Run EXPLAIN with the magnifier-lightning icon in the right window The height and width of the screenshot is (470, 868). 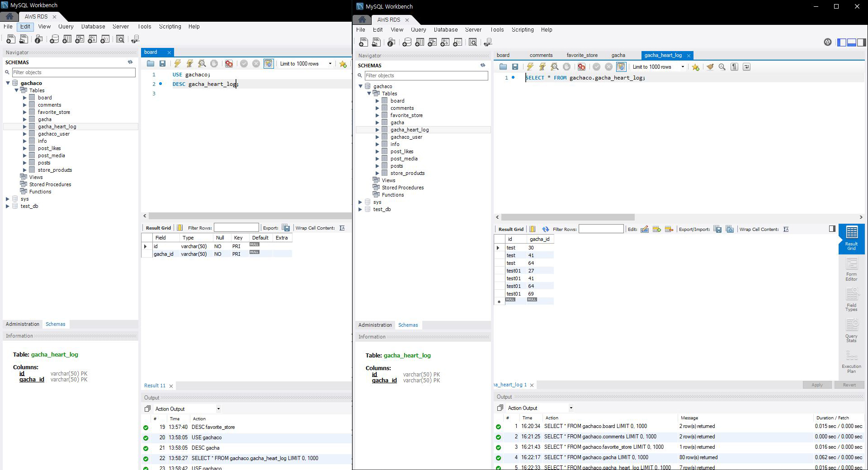click(x=554, y=67)
